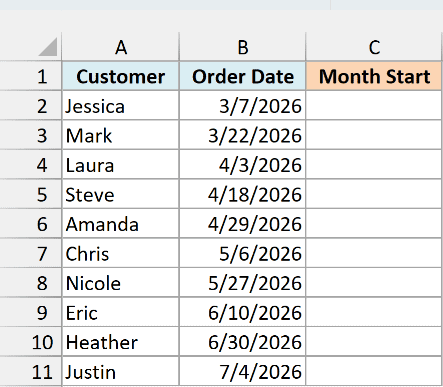The width and height of the screenshot is (443, 387).
Task: Select column B header
Action: pos(243,47)
